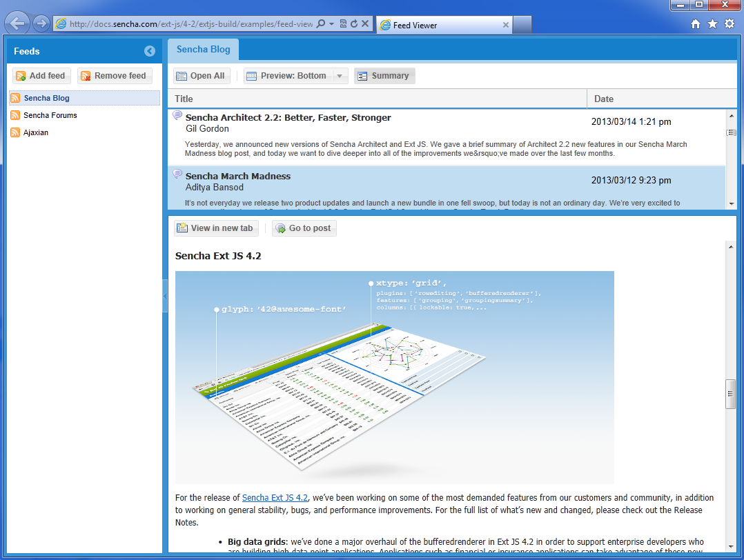The width and height of the screenshot is (744, 560).
Task: Expand the address bar autocomplete dropdown
Action: (x=332, y=23)
